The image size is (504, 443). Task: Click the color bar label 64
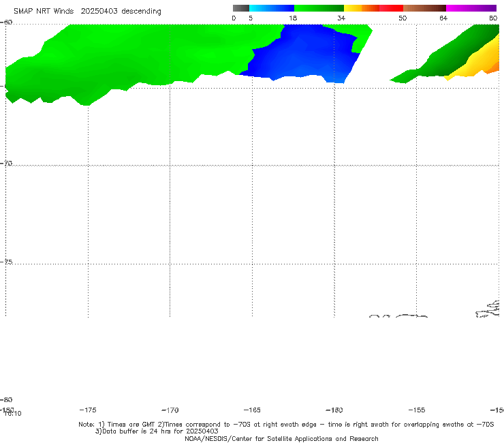[443, 18]
